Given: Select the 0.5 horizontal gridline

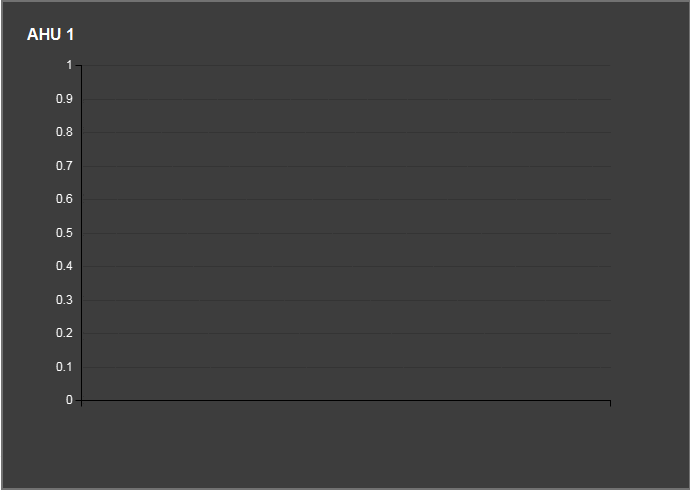Looking at the screenshot, I should [x=346, y=233].
